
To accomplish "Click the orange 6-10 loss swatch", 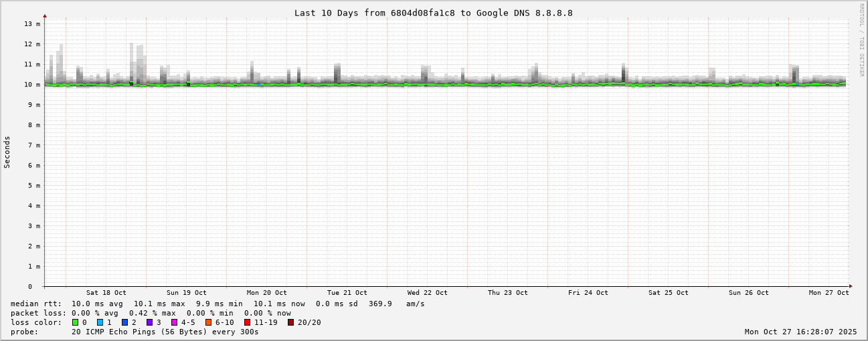I will point(208,322).
